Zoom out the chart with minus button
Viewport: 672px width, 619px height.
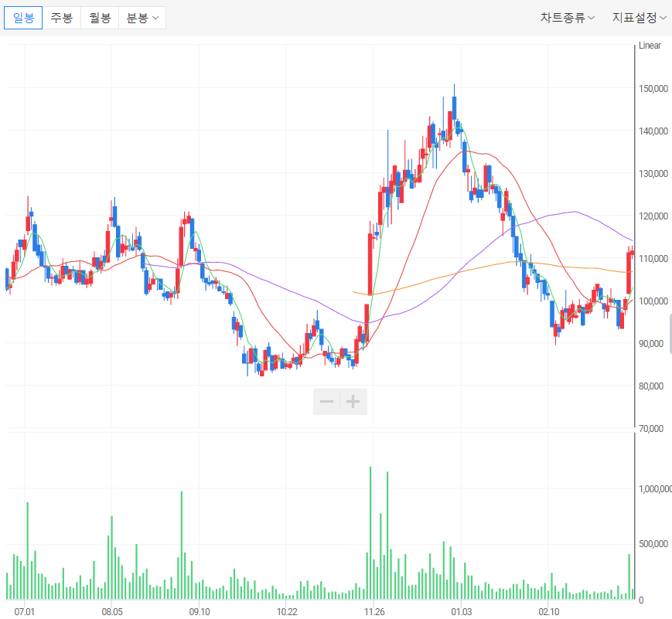[326, 402]
